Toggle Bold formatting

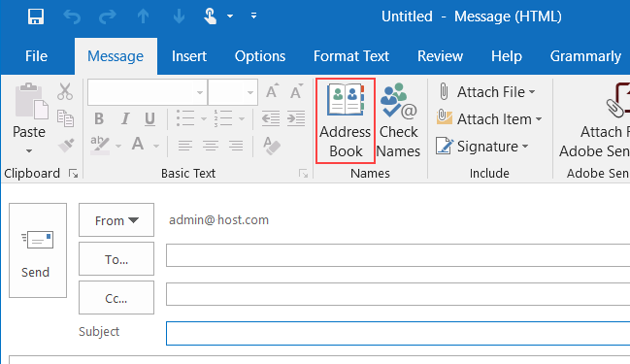(x=99, y=118)
